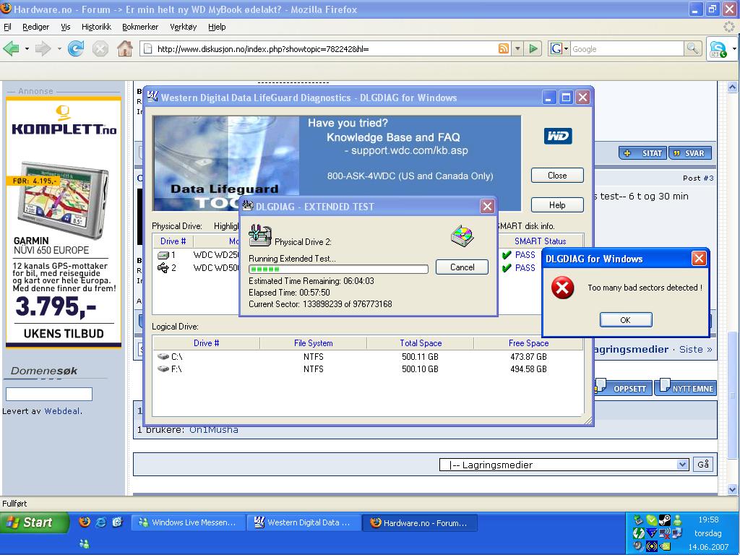This screenshot has height=560, width=740.
Task: Reload the page with the refresh icon
Action: (x=75, y=48)
